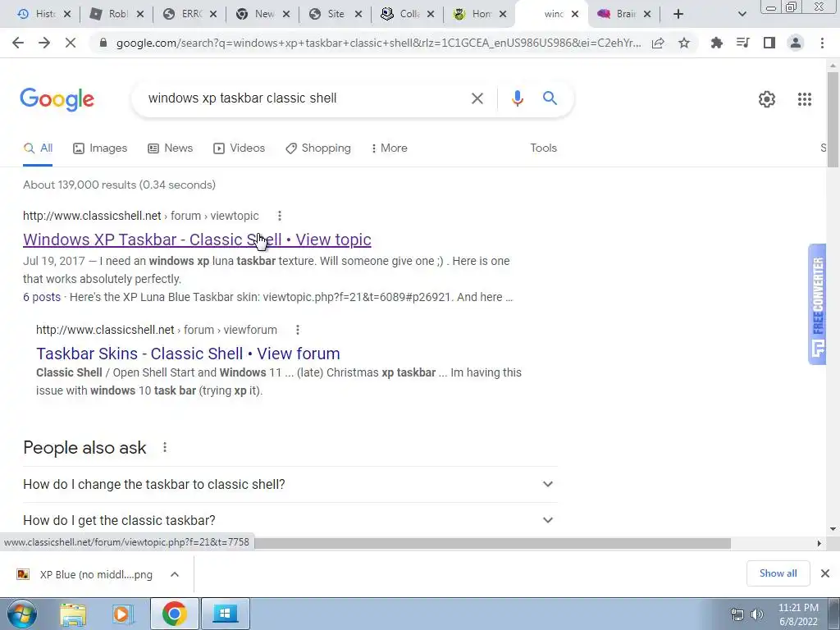This screenshot has height=630, width=840.
Task: Select the News search filter
Action: [x=171, y=148]
